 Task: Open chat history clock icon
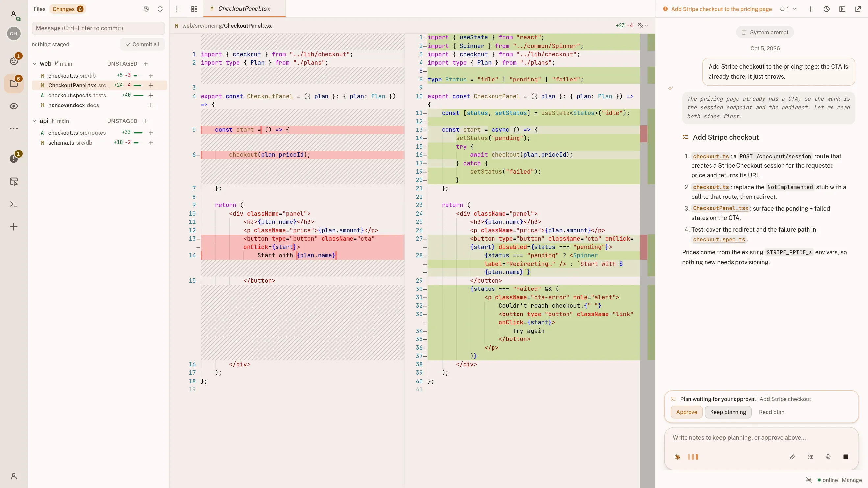click(827, 9)
